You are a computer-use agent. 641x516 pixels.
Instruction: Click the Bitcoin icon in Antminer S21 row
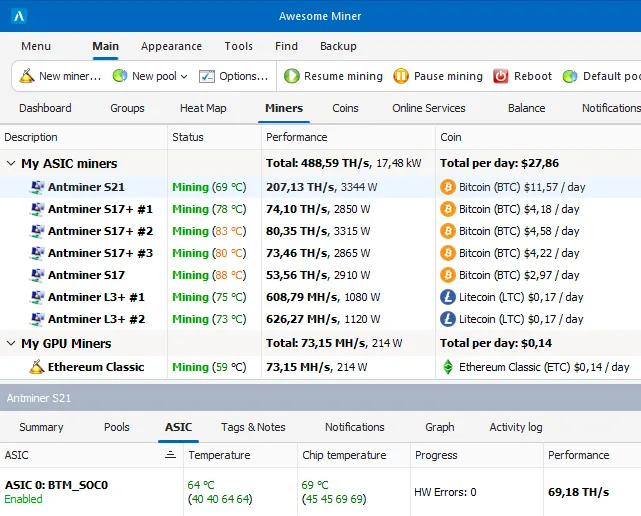[447, 187]
